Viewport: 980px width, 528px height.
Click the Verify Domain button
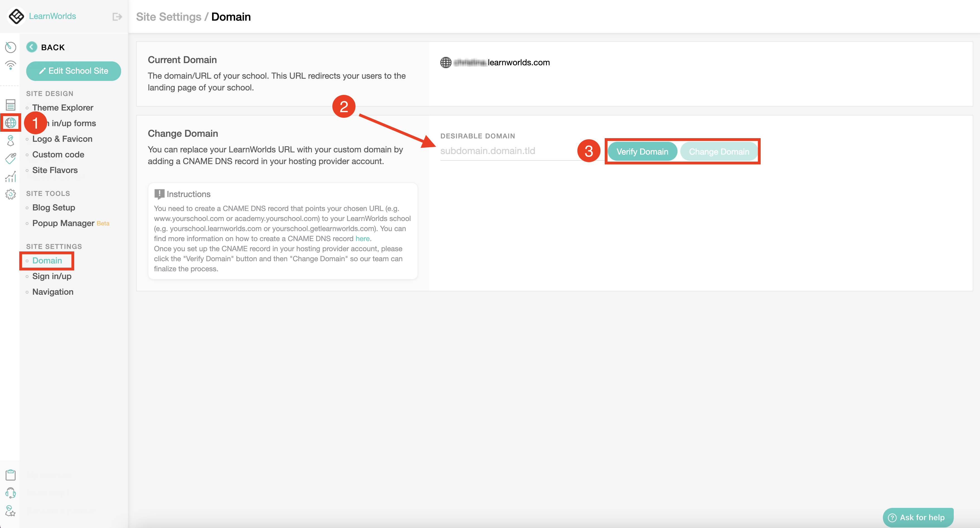tap(642, 152)
